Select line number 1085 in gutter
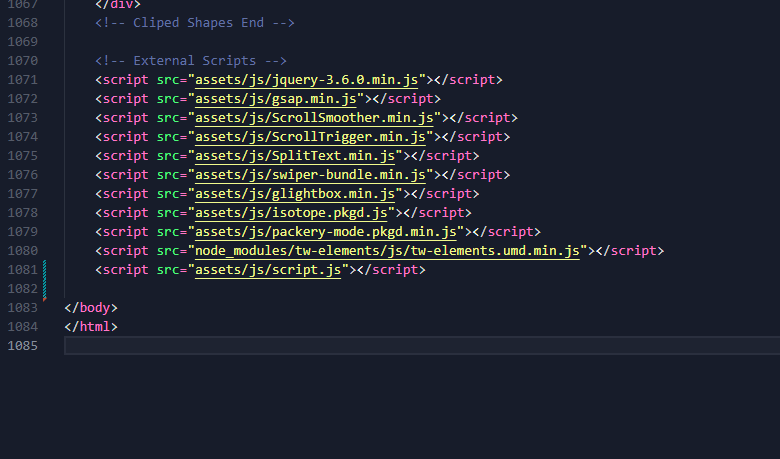 (22, 346)
